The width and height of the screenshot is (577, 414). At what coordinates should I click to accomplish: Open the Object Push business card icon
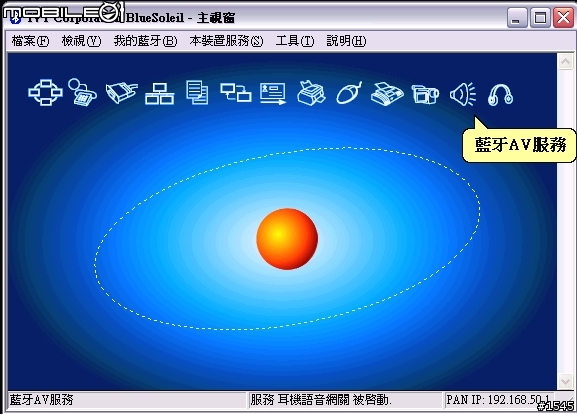(273, 93)
